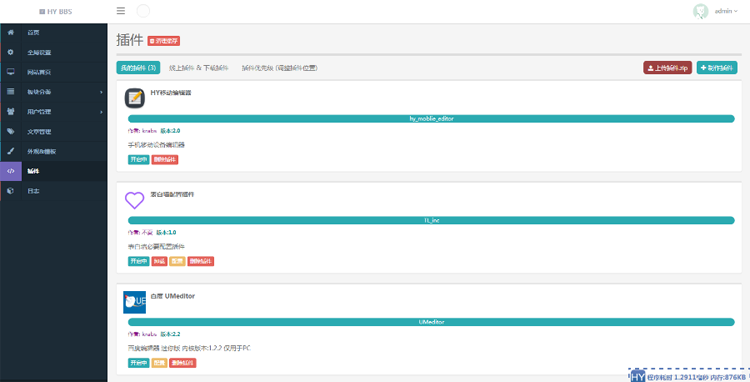Click the orange configure button for UMeditor
The width and height of the screenshot is (750, 382).
tap(159, 363)
